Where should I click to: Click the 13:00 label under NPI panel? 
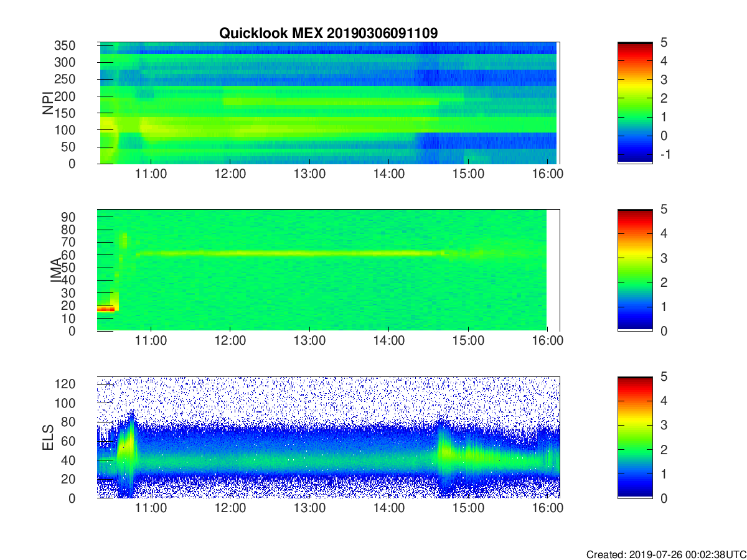(x=309, y=174)
